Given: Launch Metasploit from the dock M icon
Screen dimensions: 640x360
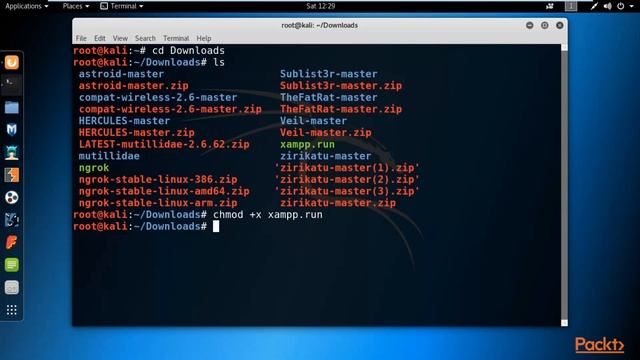Looking at the screenshot, I should [x=11, y=130].
